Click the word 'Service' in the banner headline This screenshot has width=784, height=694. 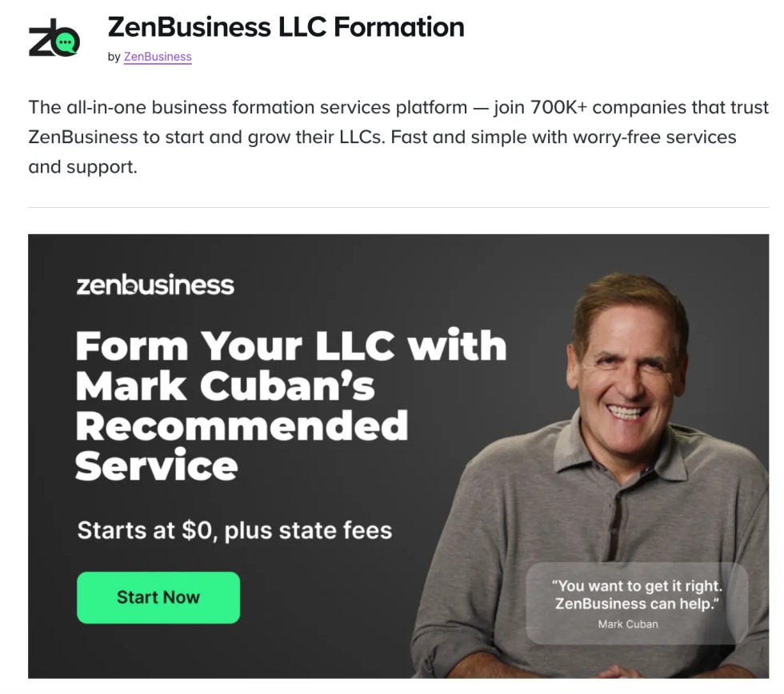tap(157, 465)
